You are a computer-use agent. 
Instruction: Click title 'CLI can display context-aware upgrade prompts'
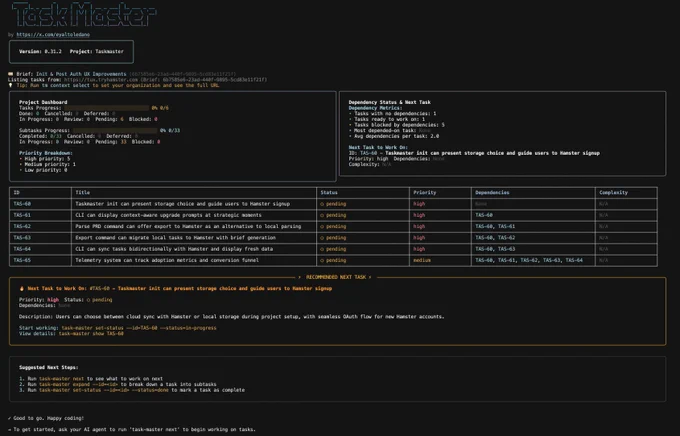[168, 215]
